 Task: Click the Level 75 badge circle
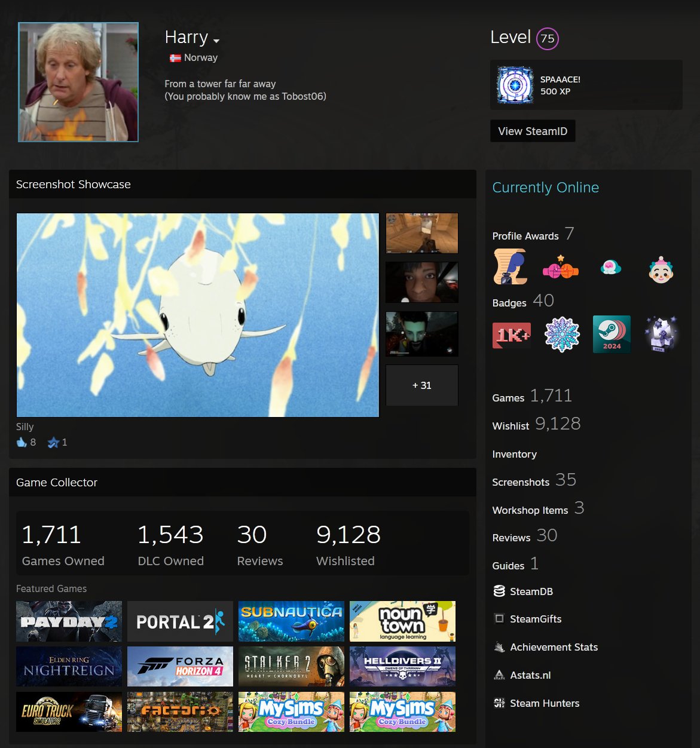tap(548, 39)
